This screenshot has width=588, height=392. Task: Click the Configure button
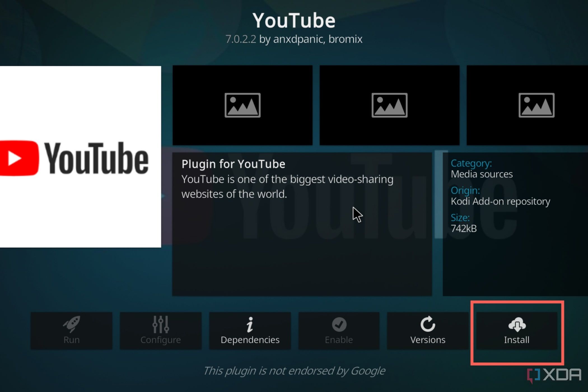[161, 331]
